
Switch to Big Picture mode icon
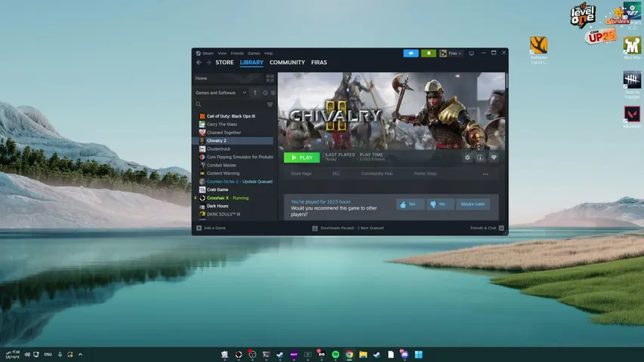(472, 54)
